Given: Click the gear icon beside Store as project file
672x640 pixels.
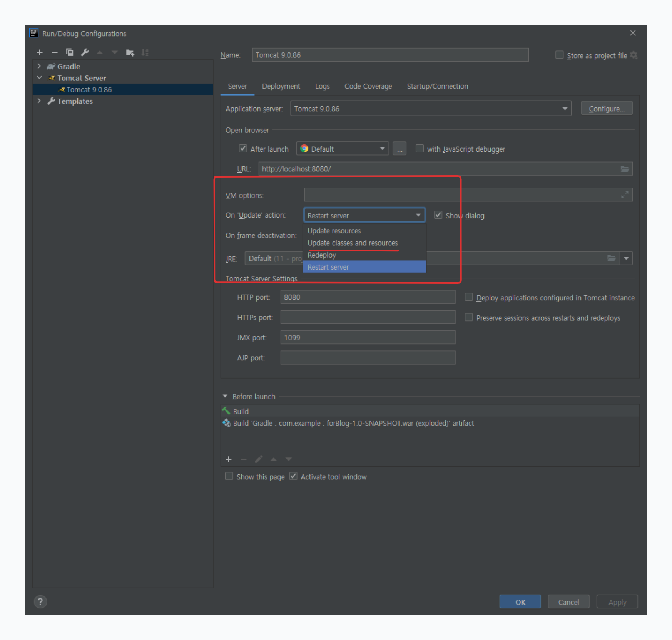Looking at the screenshot, I should pos(634,55).
